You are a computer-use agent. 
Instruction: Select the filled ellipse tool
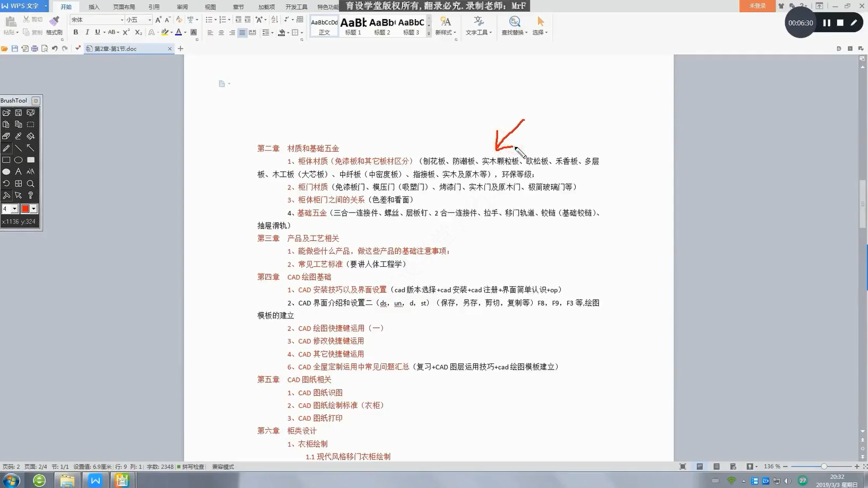pos(6,171)
